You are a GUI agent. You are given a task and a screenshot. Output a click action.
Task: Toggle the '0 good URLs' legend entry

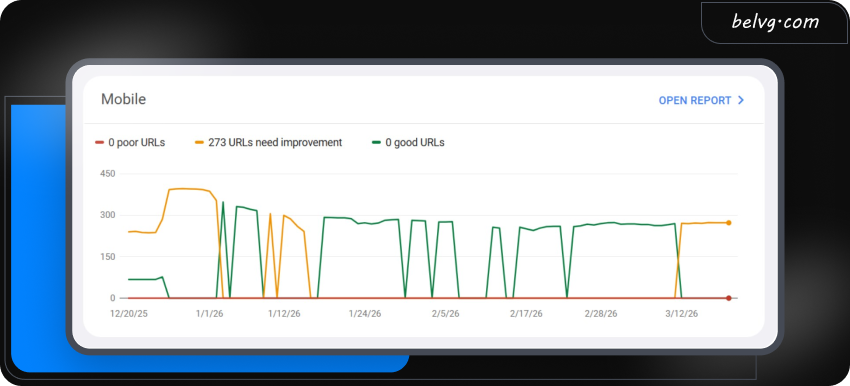tap(408, 143)
